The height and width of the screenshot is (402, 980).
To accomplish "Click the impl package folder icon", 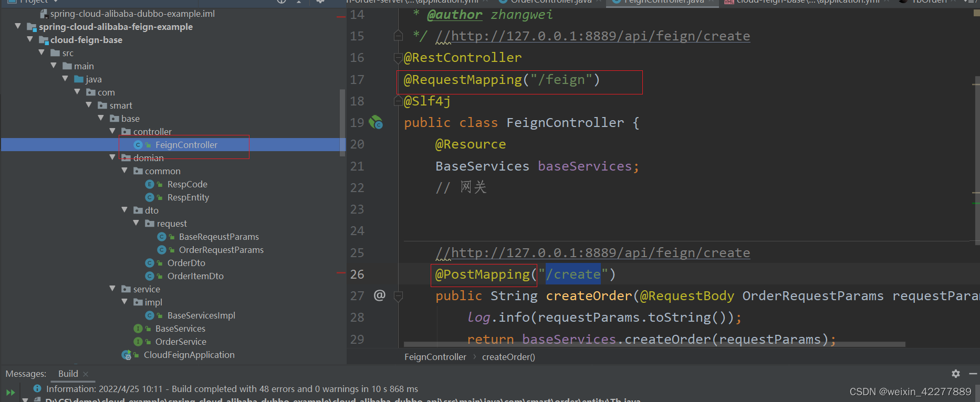I will coord(138,302).
